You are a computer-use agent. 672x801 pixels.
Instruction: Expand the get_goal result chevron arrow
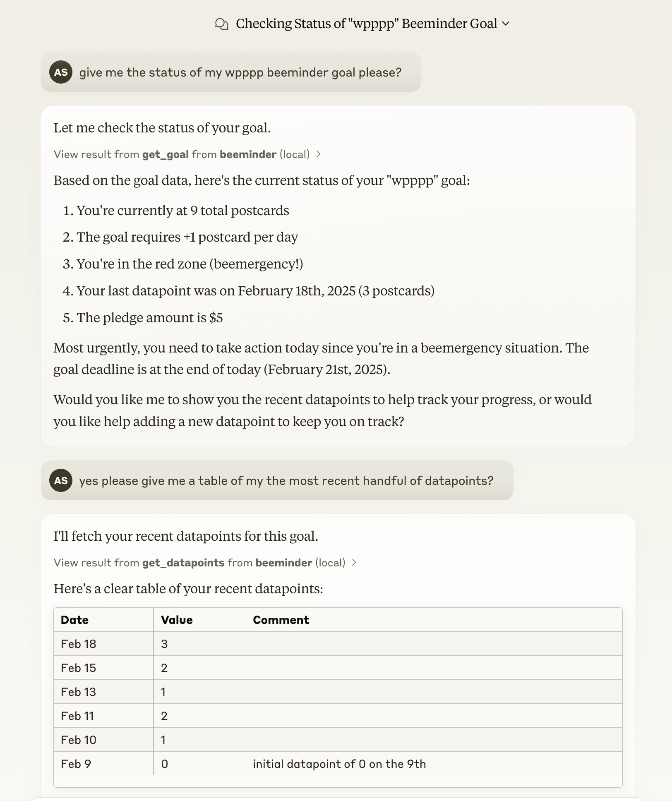pos(319,154)
